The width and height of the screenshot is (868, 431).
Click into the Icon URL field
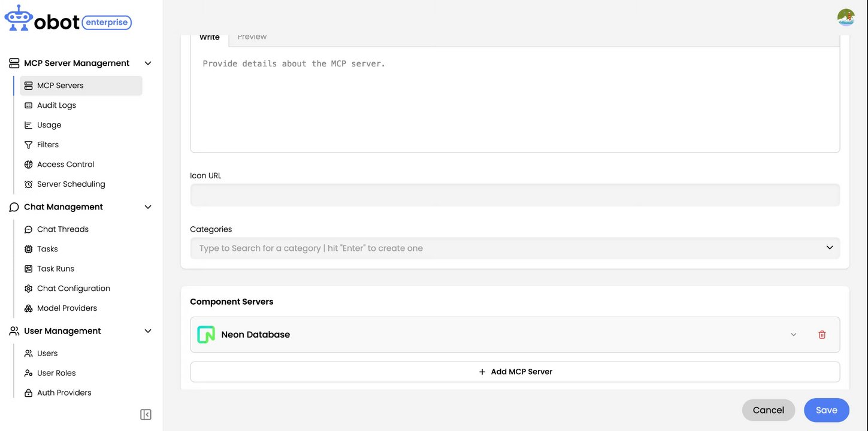[515, 195]
